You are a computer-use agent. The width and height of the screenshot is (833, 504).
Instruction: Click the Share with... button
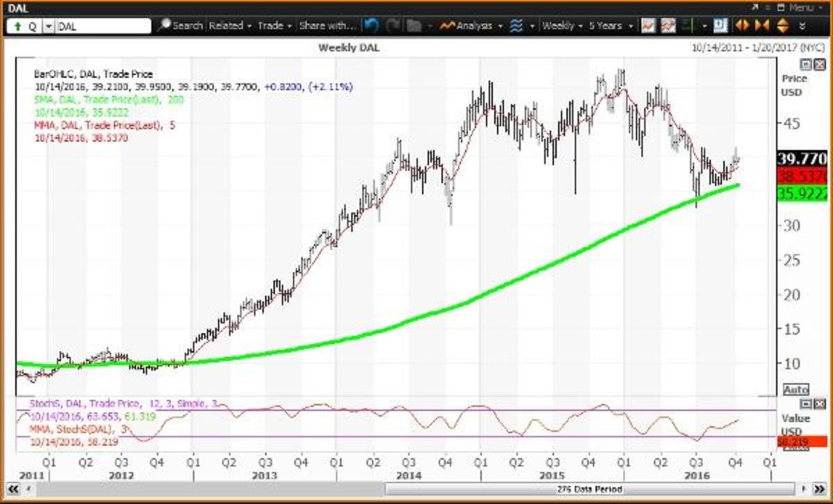(326, 26)
